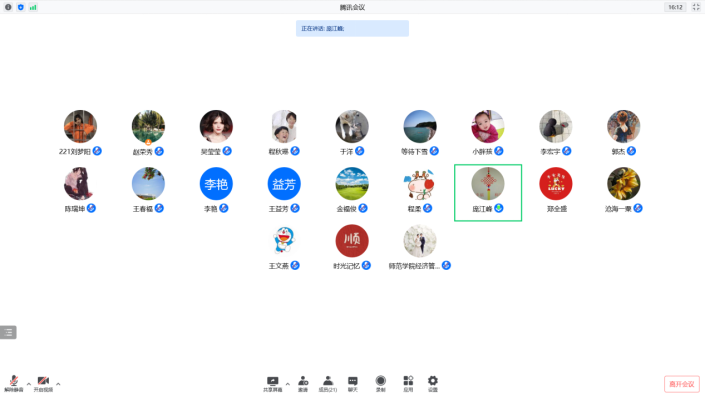Check the green network signal indicator
This screenshot has width=705, height=397.
click(33, 7)
